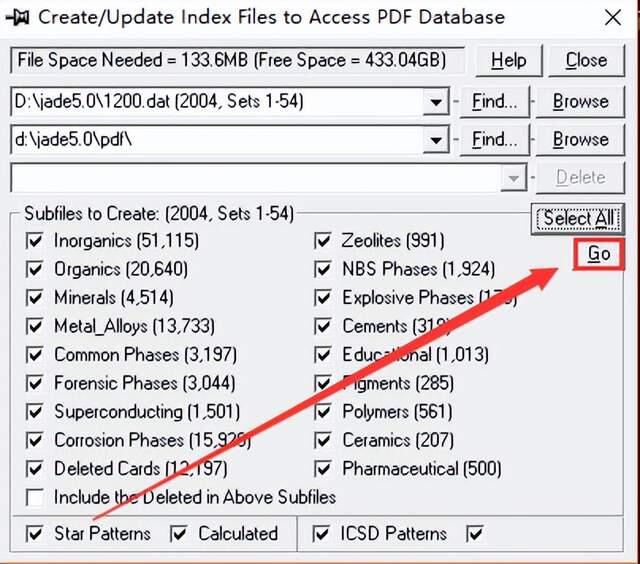Close the dialog via title bar X
This screenshot has height=564, width=640.
click(612, 17)
